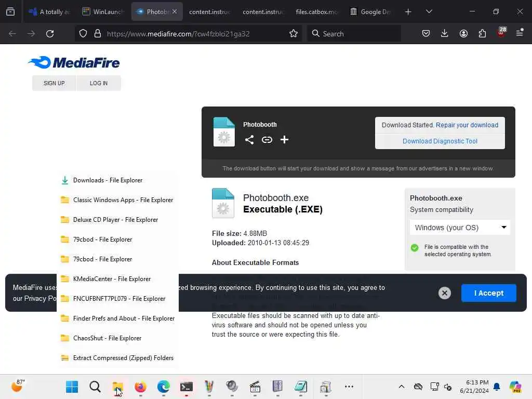
Task: Open the Extensions puzzle icon
Action: [482, 33]
